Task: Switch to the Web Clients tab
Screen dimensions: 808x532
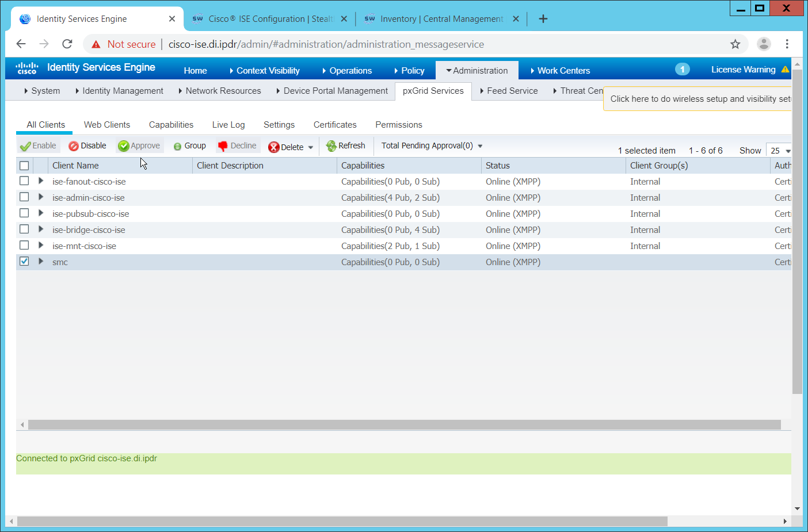Action: pyautogui.click(x=107, y=125)
